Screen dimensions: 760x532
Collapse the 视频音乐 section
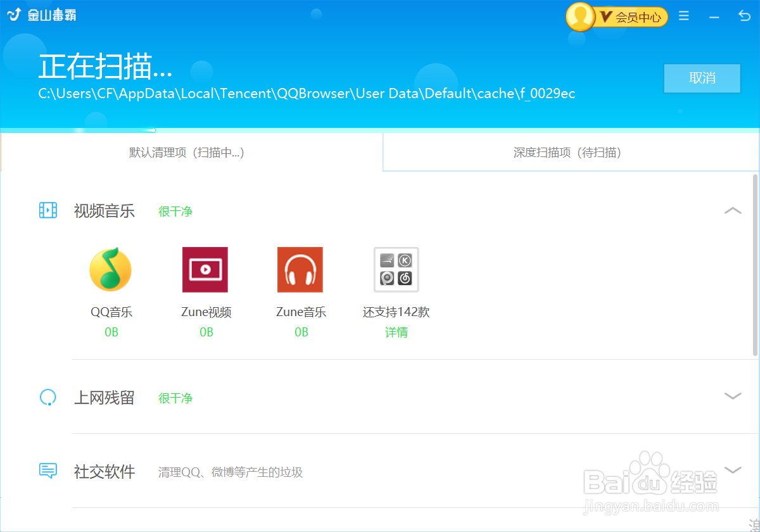(x=732, y=211)
